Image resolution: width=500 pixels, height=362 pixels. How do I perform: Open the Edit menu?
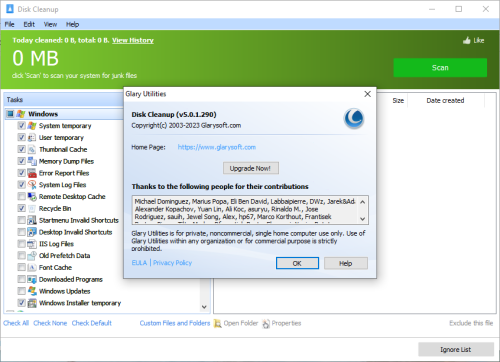(29, 24)
